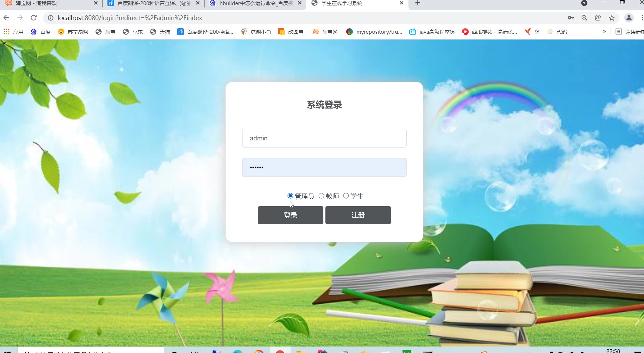Viewport: 644px width, 353px height.
Task: Open the 西瓜视频 bookmark
Action: (x=489, y=32)
